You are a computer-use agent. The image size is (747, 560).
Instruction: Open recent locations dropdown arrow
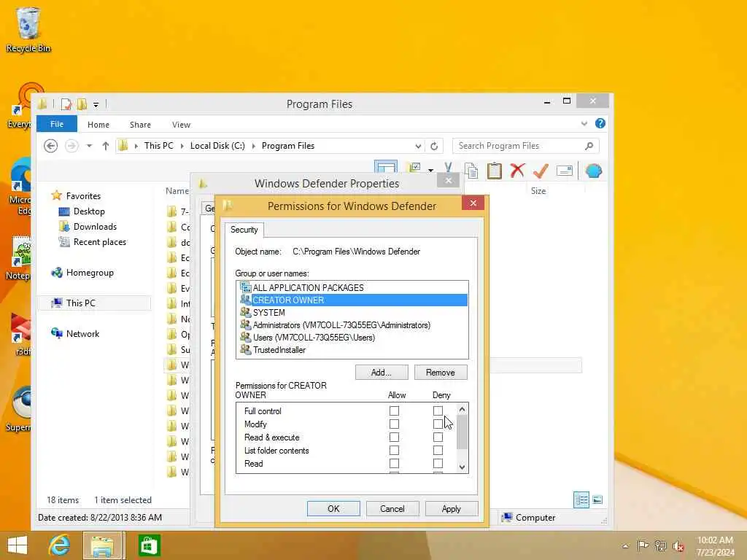89,146
